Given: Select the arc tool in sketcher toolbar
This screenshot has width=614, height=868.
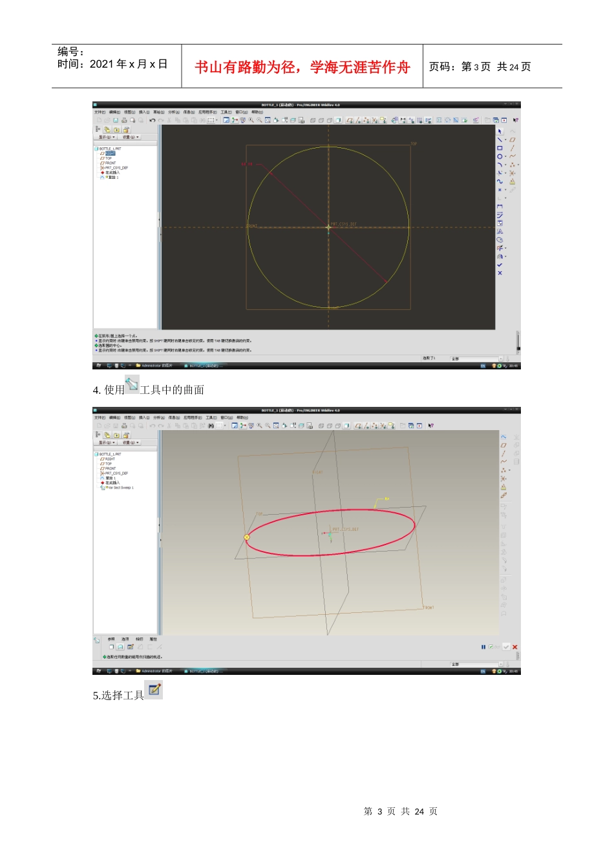Looking at the screenshot, I should pyautogui.click(x=500, y=165).
